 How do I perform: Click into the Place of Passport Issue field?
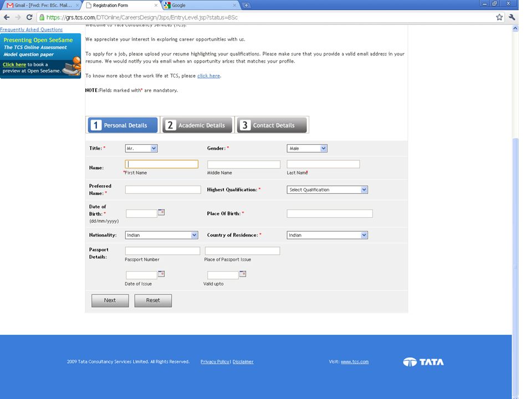tap(242, 250)
